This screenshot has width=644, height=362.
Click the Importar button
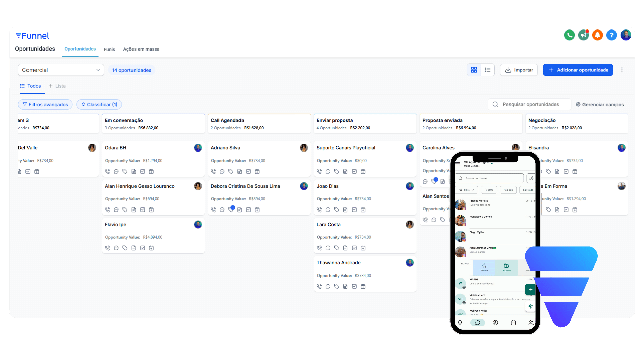tap(519, 70)
